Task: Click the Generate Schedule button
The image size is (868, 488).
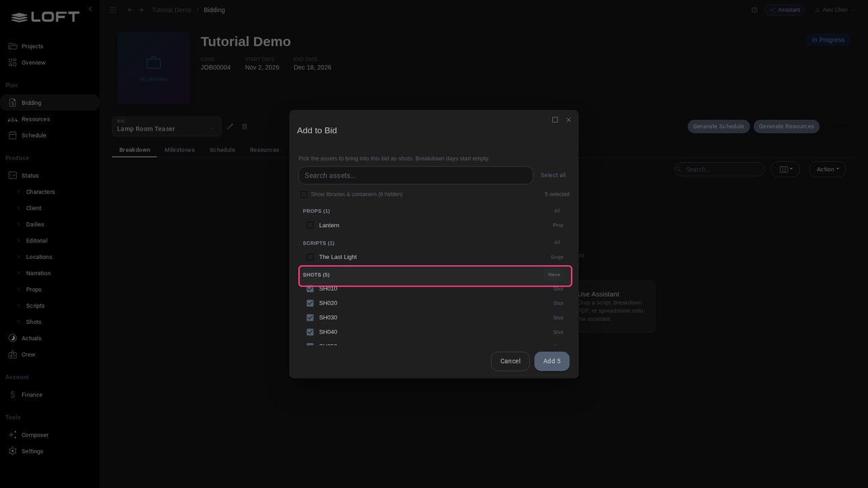Action: [x=718, y=127]
